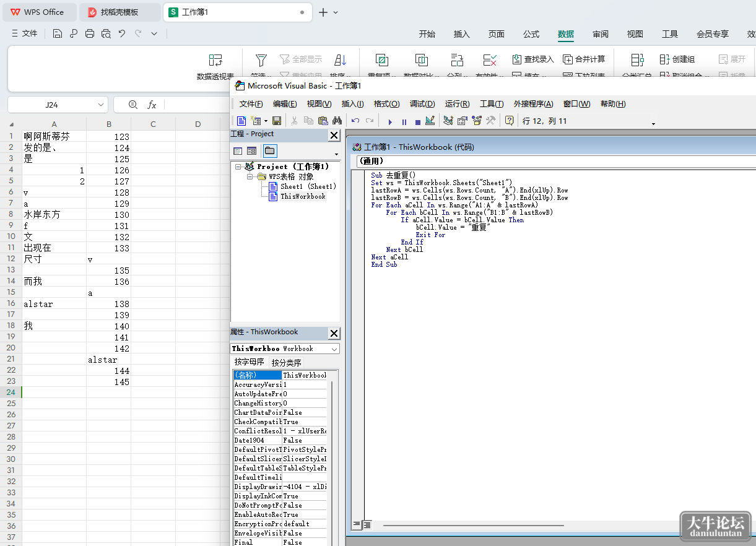Open the ThisWorkbook object dropdown in Properties
This screenshot has height=546, width=756.
334,349
